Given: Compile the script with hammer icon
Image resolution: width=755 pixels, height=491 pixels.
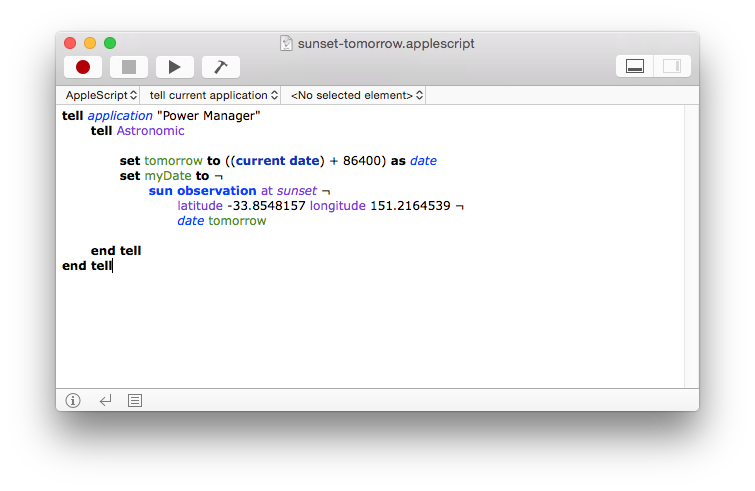Looking at the screenshot, I should (x=221, y=67).
